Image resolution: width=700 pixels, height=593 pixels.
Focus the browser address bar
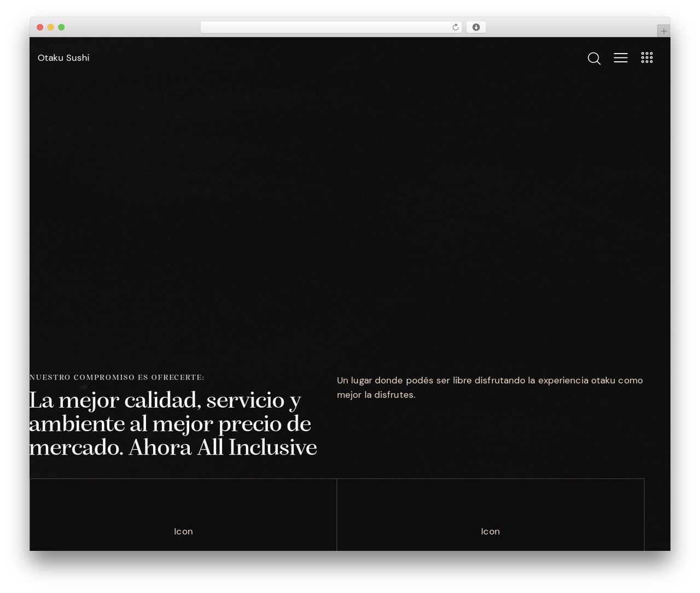(x=331, y=27)
